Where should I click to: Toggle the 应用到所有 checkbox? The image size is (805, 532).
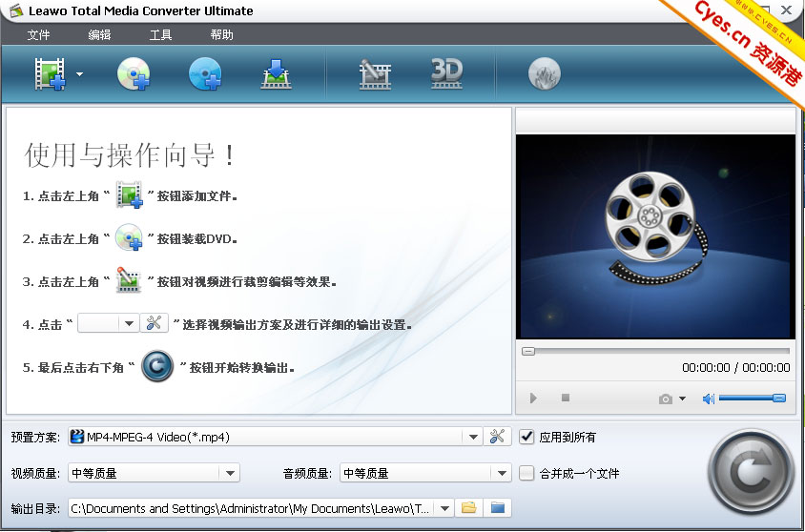[526, 437]
